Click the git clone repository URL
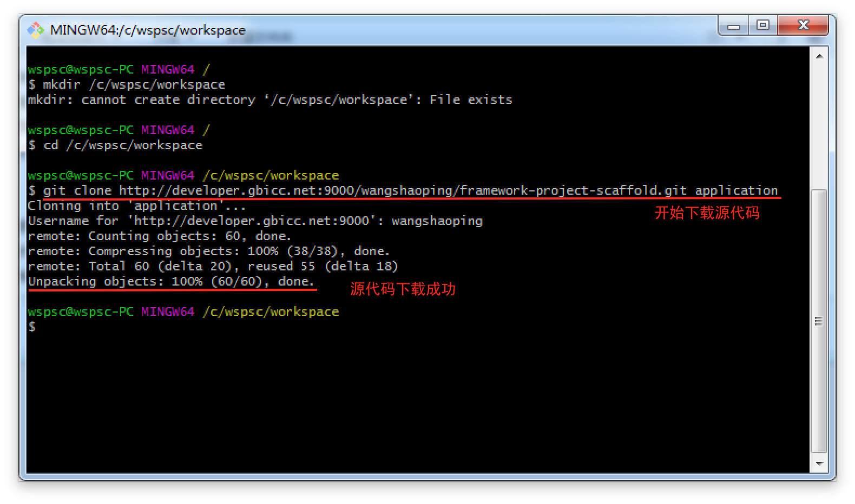Image resolution: width=855 pixels, height=504 pixels. [403, 190]
